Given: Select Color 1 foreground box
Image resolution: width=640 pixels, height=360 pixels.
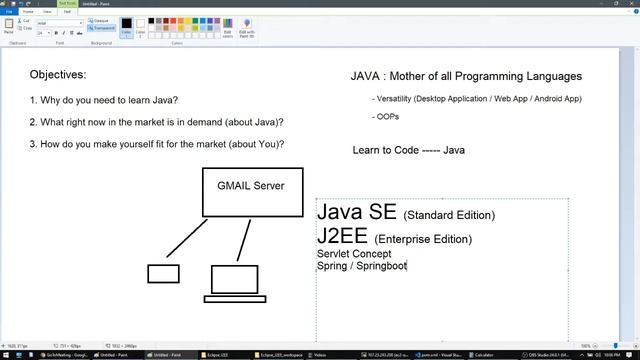Looking at the screenshot, I should tap(126, 28).
